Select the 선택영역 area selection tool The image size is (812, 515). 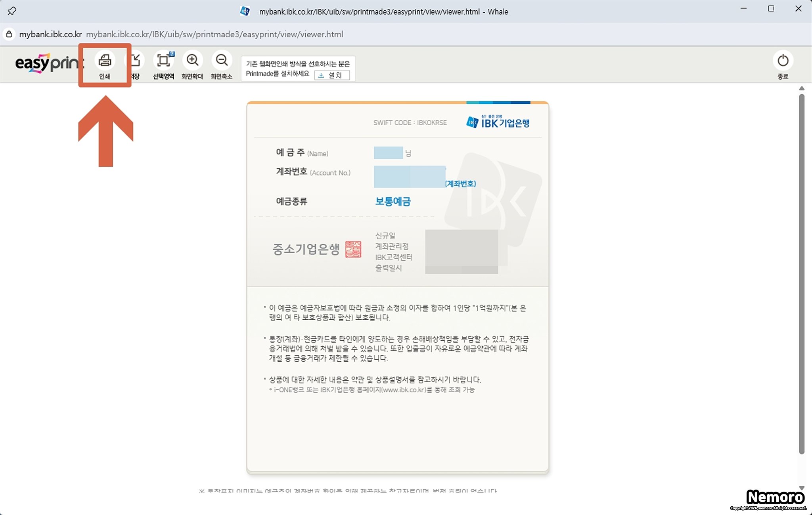[163, 61]
